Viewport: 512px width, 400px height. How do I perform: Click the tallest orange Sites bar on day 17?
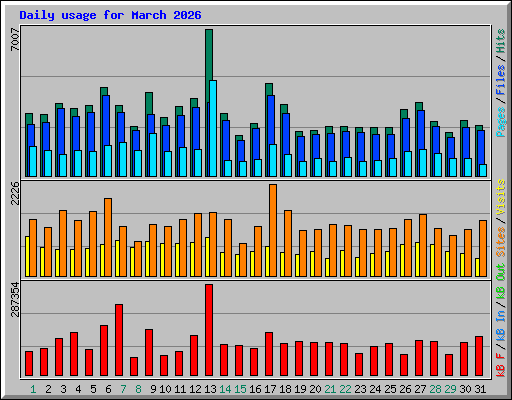point(273,230)
